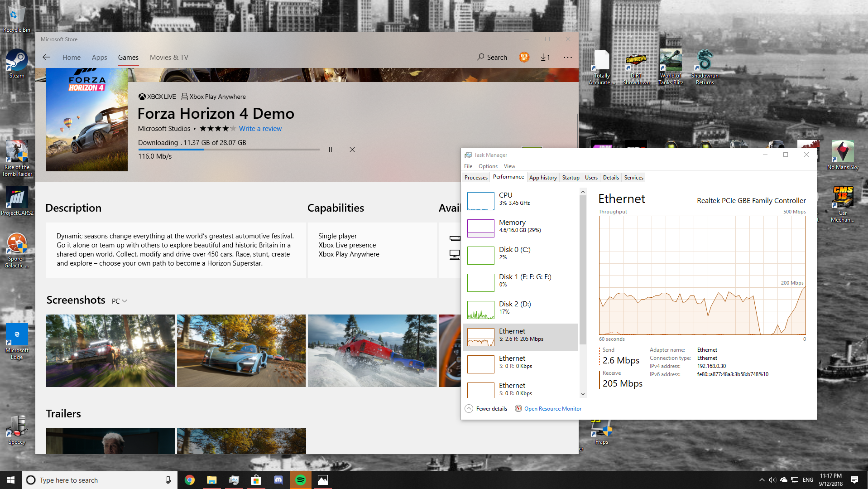Image resolution: width=868 pixels, height=489 pixels.
Task: Select Memory in the performance list
Action: pyautogui.click(x=520, y=228)
